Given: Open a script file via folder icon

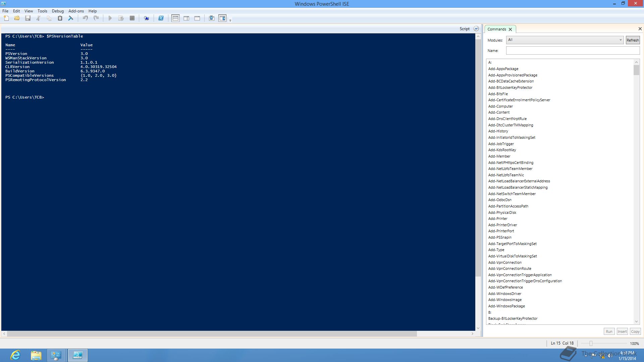Looking at the screenshot, I should tap(17, 18).
